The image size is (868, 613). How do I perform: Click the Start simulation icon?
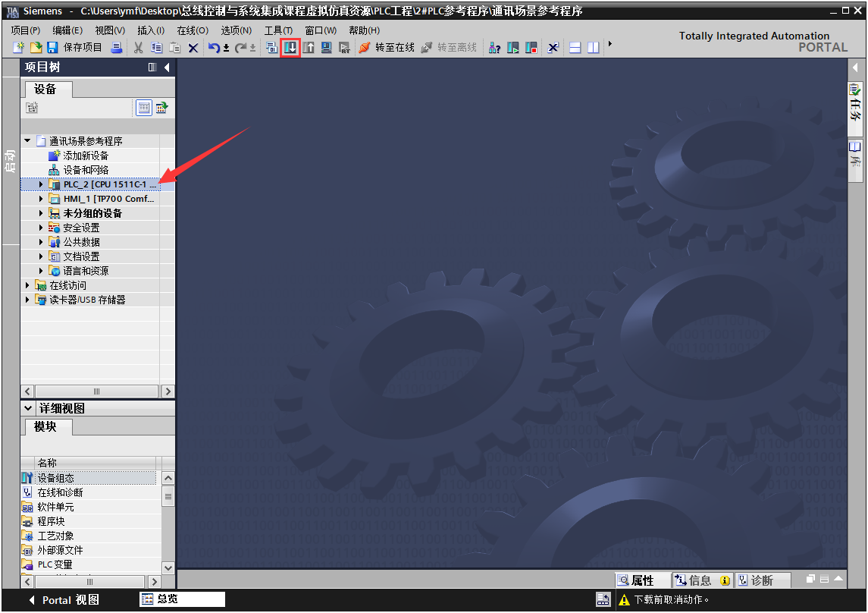(327, 48)
